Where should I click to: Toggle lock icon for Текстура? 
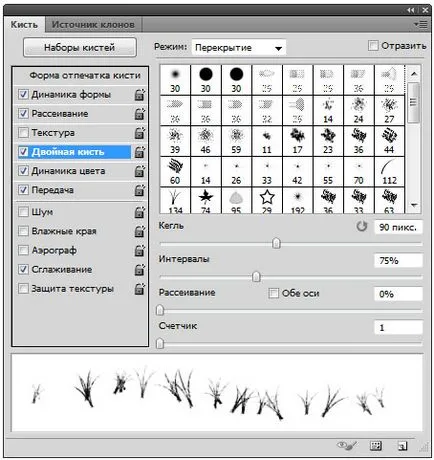140,133
